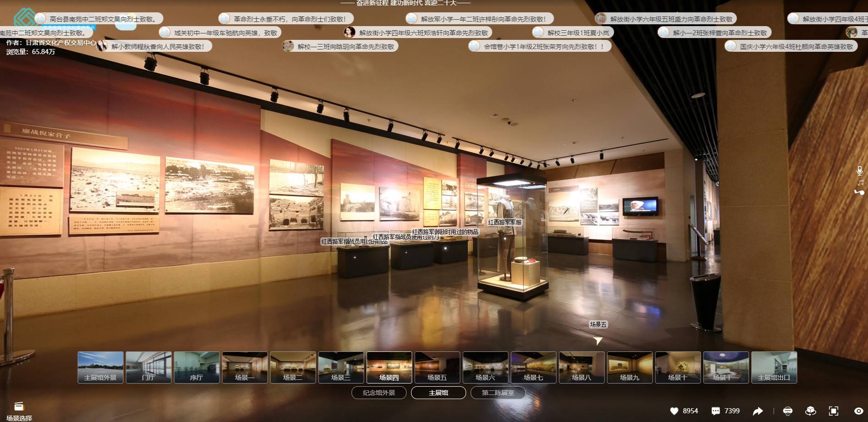
Task: Select the 主展馆 tab
Action: coord(439,393)
